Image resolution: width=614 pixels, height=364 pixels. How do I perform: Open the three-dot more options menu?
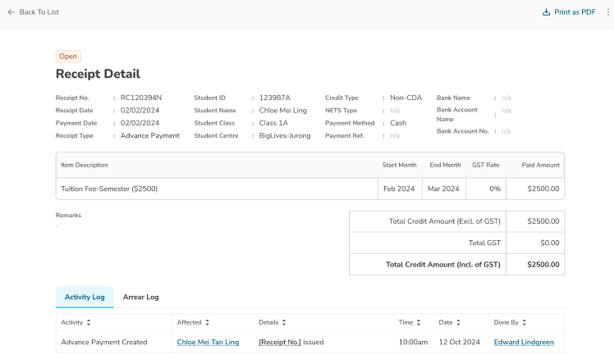point(607,12)
